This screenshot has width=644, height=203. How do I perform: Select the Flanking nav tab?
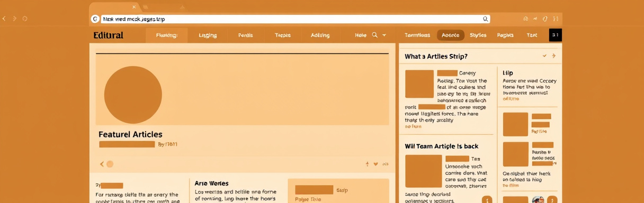coord(167,35)
